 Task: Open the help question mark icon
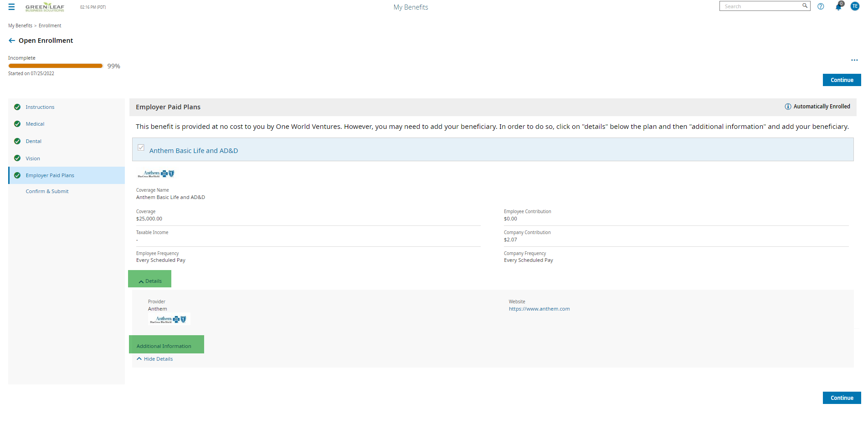coord(821,6)
